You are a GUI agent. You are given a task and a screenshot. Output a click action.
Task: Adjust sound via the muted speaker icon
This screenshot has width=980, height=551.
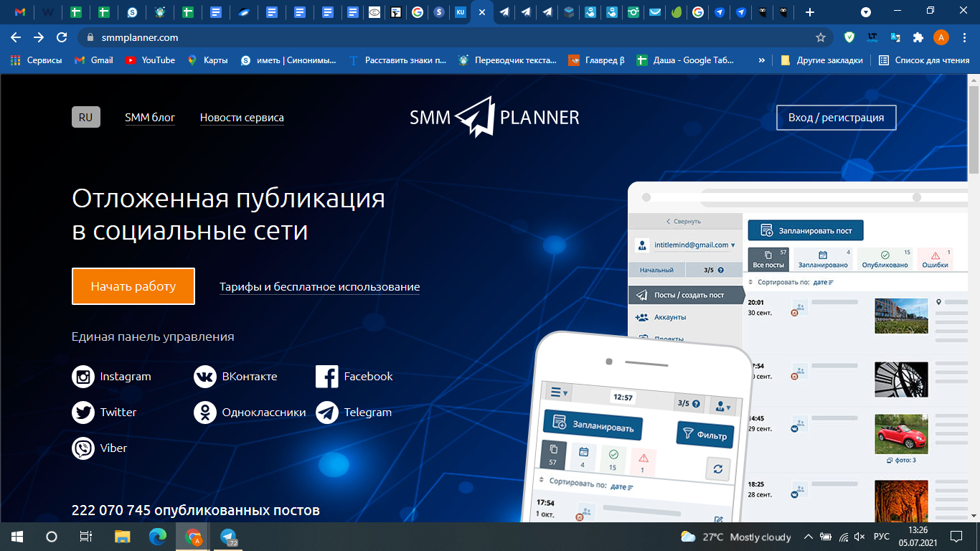pyautogui.click(x=859, y=537)
